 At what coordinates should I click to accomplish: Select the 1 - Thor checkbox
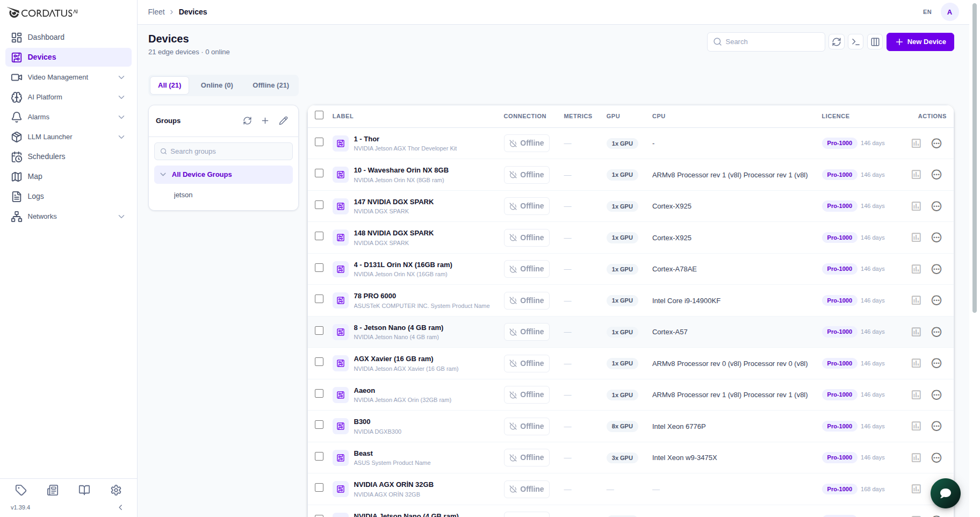click(x=319, y=142)
